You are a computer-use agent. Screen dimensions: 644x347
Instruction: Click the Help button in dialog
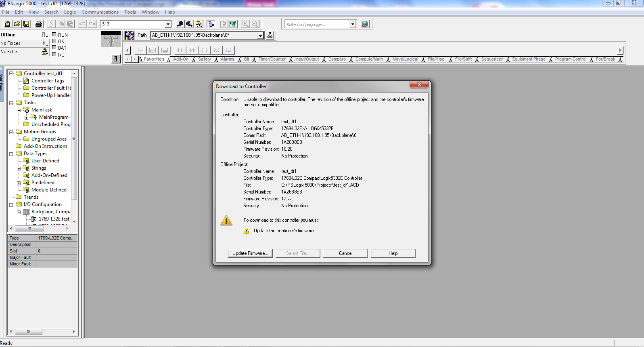tap(393, 253)
